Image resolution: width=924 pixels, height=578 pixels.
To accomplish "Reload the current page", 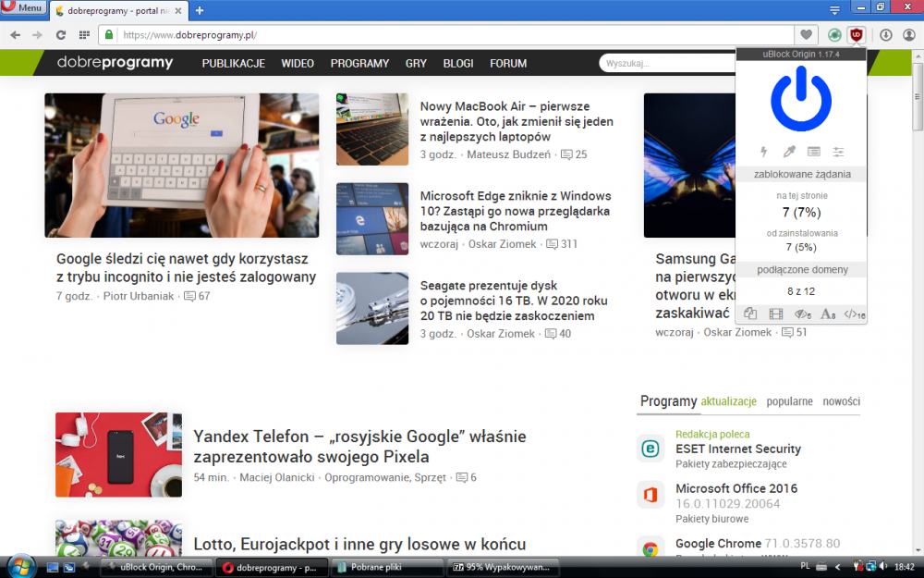I will tap(61, 35).
